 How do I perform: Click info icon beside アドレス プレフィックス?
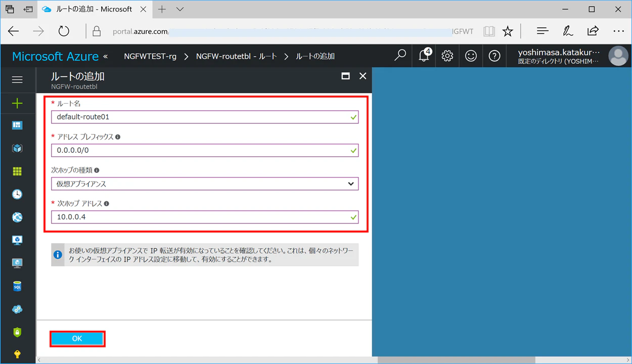pyautogui.click(x=118, y=137)
